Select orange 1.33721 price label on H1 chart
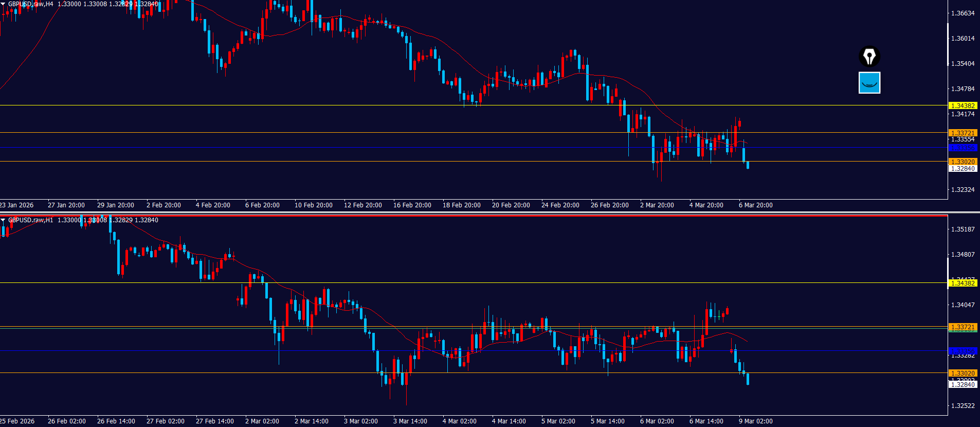 (x=963, y=327)
